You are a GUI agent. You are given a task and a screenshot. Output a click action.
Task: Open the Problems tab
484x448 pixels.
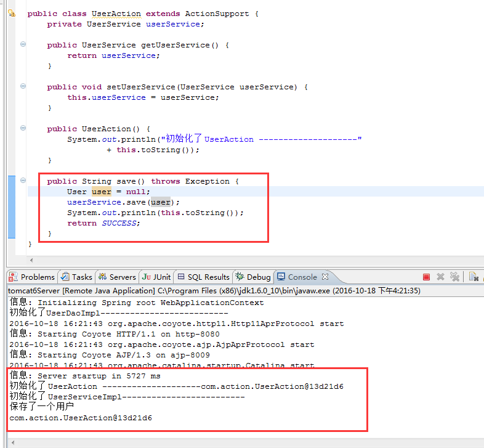[32, 277]
